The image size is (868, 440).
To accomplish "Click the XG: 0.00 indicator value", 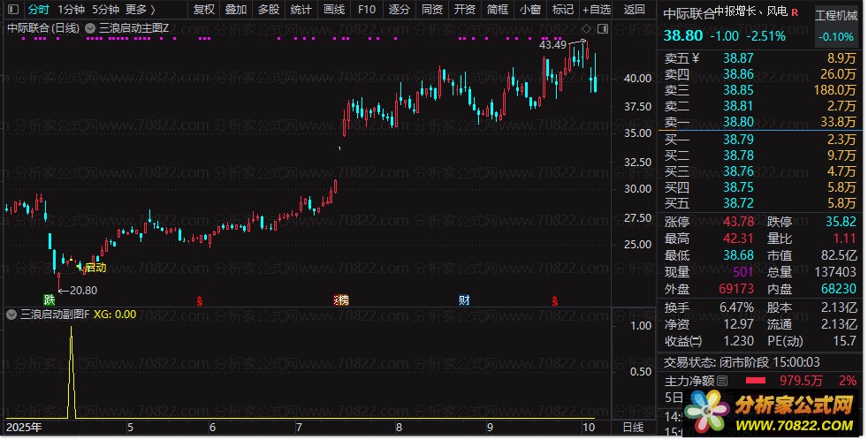I will (115, 315).
